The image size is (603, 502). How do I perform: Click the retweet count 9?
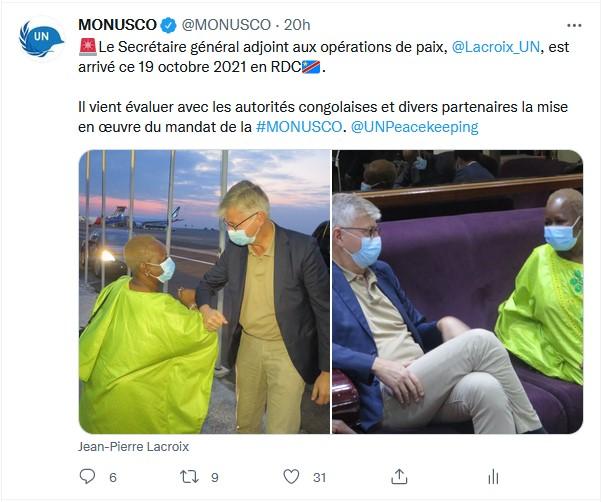[215, 477]
